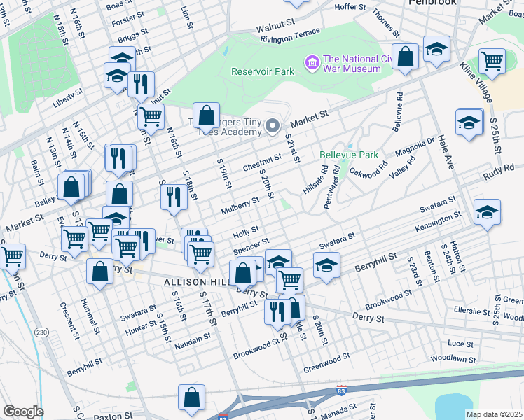Open the school marker right of Spencer St
Viewport: 524px width, 420px height.
coord(278,260)
